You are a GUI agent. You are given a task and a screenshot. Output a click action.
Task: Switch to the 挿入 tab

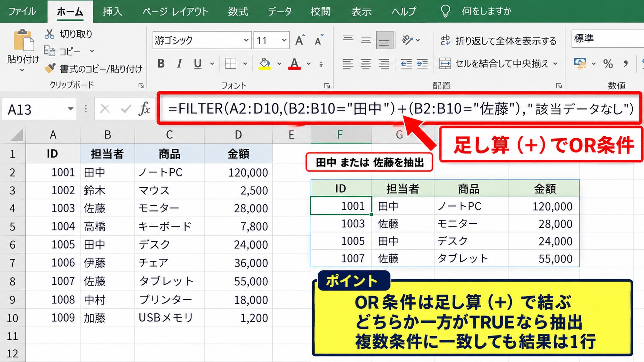[112, 11]
